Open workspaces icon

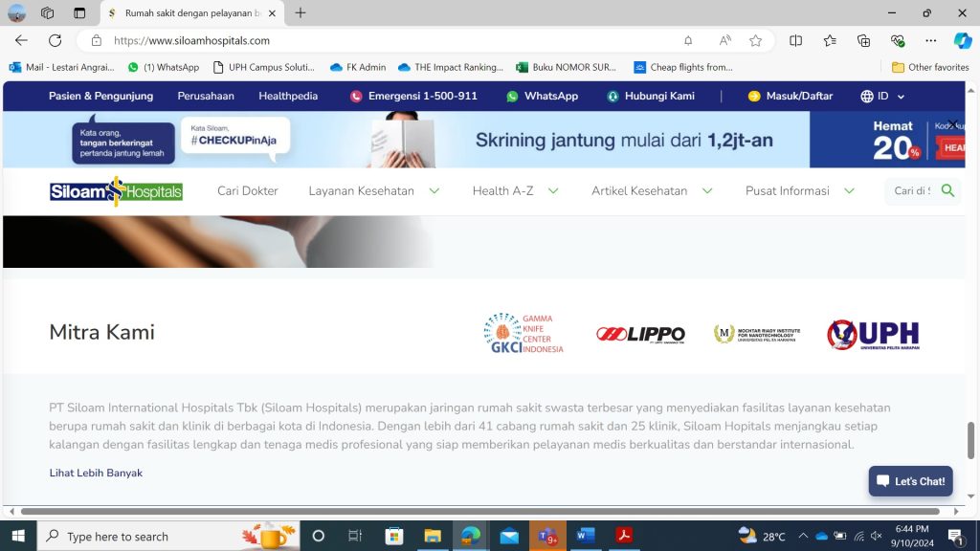(47, 12)
